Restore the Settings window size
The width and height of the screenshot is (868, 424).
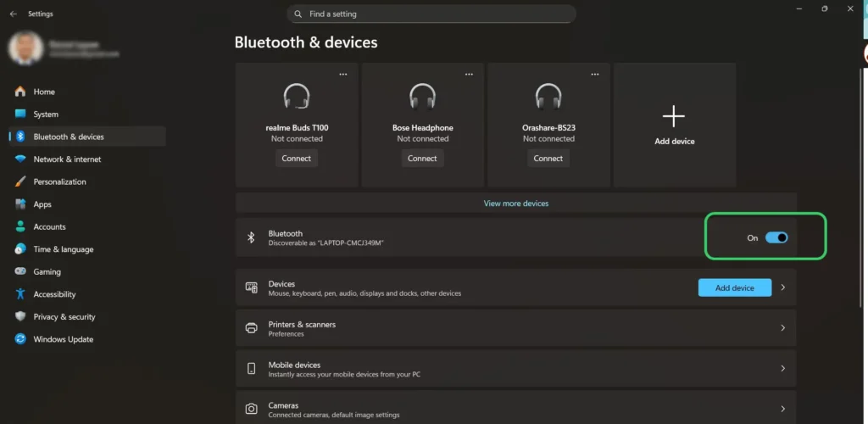point(824,8)
